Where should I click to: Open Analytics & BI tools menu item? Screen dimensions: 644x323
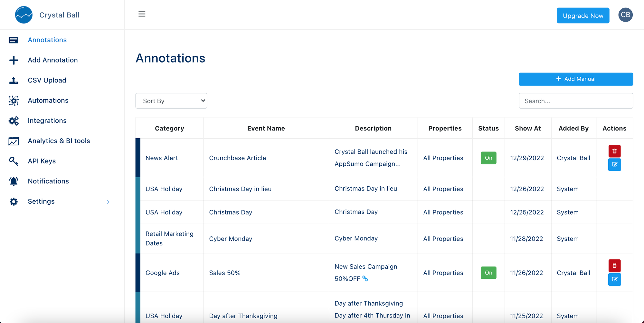pos(59,141)
